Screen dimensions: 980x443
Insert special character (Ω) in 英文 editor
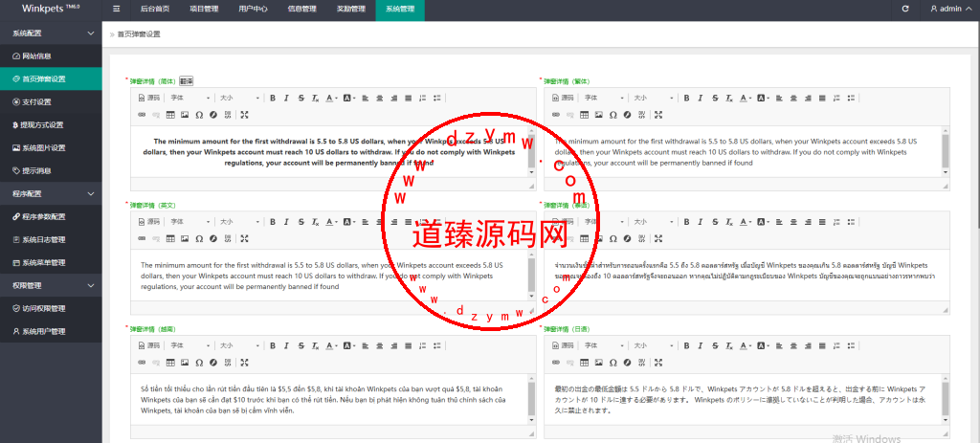coord(199,238)
